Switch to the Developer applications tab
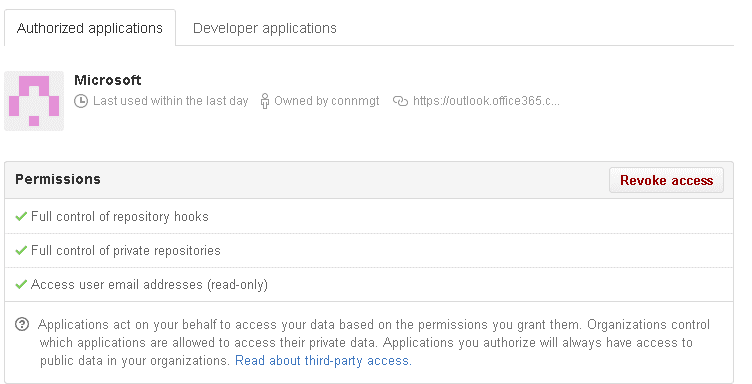 (264, 28)
